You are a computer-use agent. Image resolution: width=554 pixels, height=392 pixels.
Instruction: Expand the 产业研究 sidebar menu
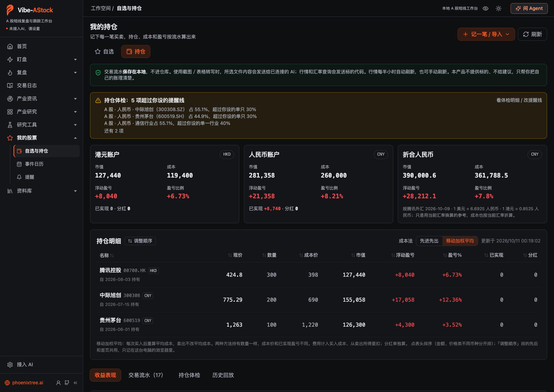pyautogui.click(x=42, y=112)
